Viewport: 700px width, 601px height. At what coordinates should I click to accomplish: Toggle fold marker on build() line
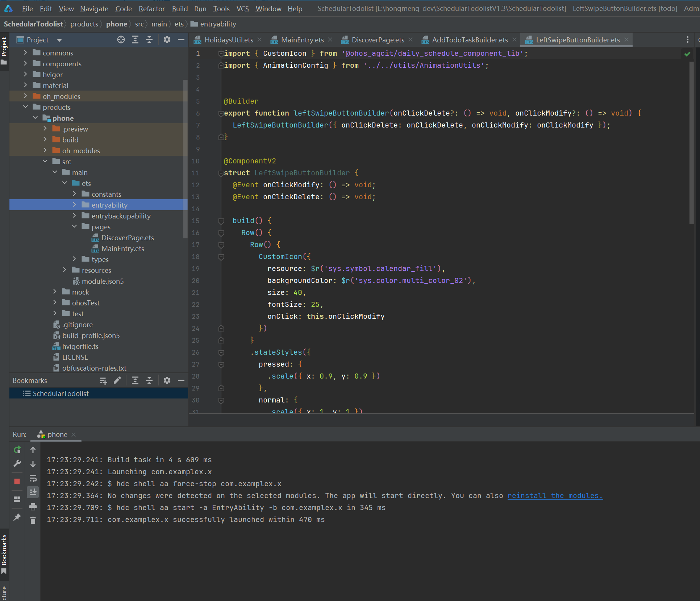point(221,221)
